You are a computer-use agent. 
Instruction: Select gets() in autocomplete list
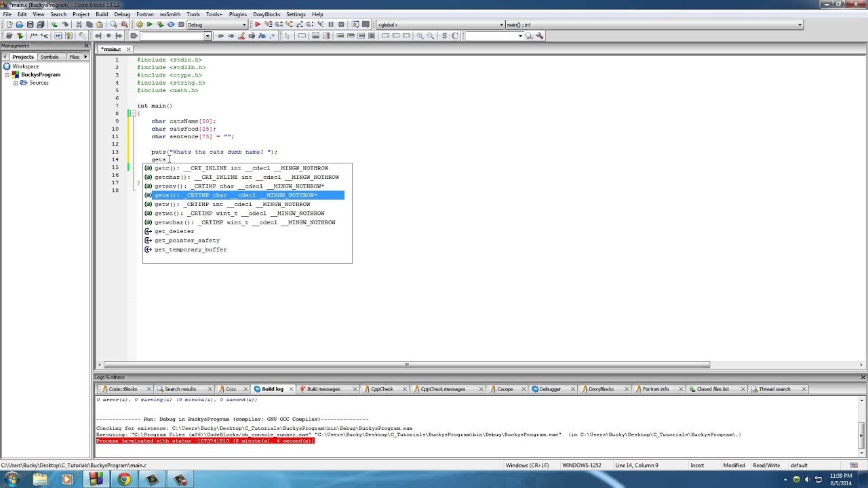244,195
